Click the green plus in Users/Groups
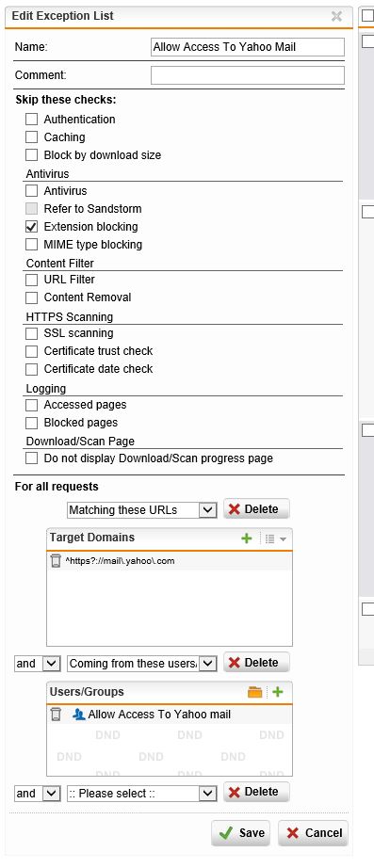 click(278, 692)
